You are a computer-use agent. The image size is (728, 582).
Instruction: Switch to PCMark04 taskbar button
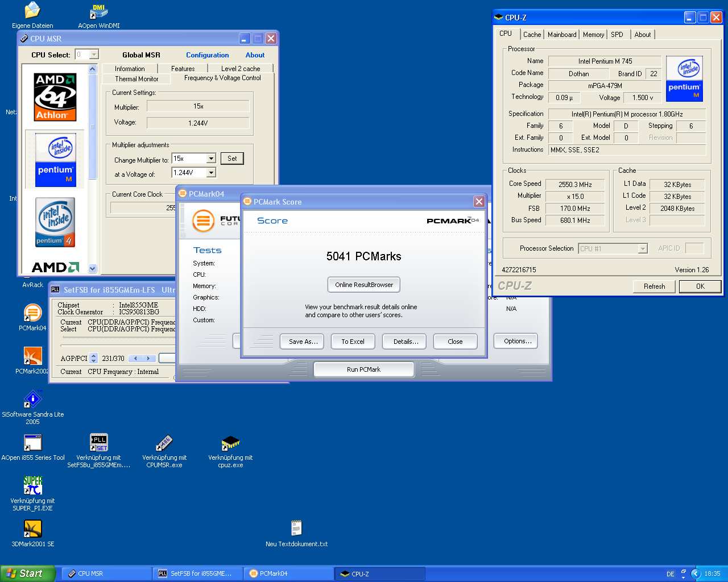tap(289, 573)
